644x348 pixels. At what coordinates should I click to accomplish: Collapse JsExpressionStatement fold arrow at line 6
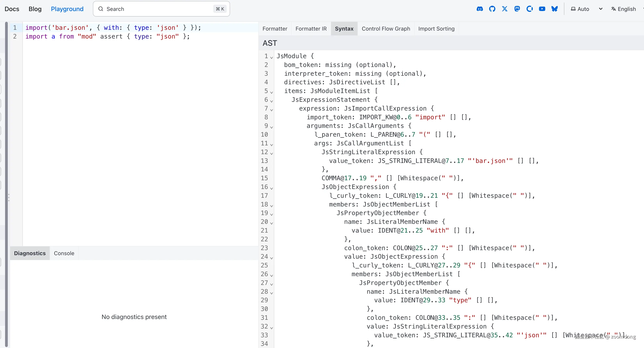(x=272, y=101)
